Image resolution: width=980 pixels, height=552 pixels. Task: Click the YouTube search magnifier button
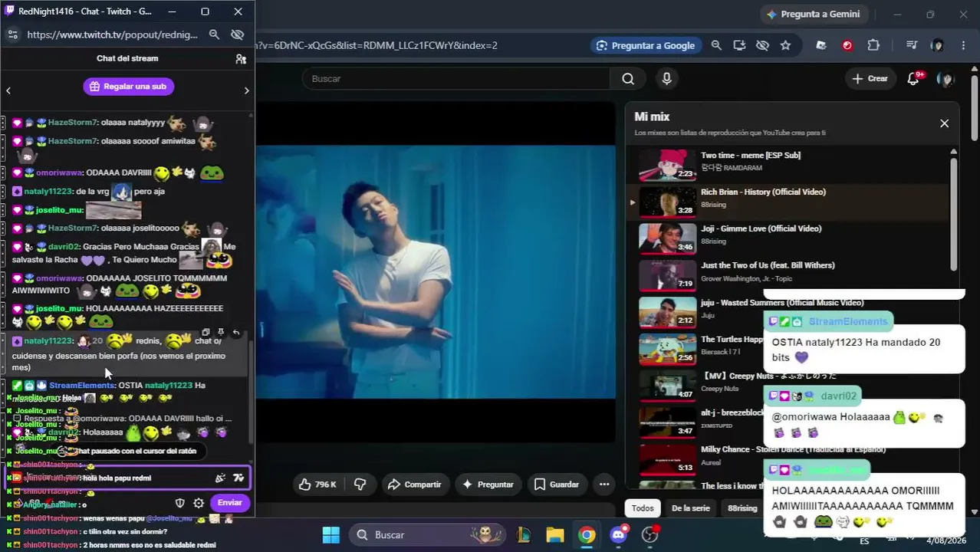pos(628,78)
